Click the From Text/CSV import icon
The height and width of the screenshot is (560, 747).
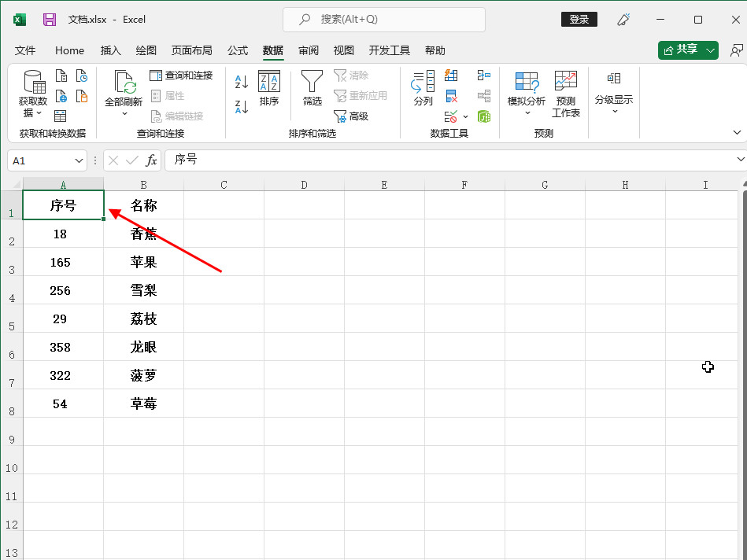point(61,76)
